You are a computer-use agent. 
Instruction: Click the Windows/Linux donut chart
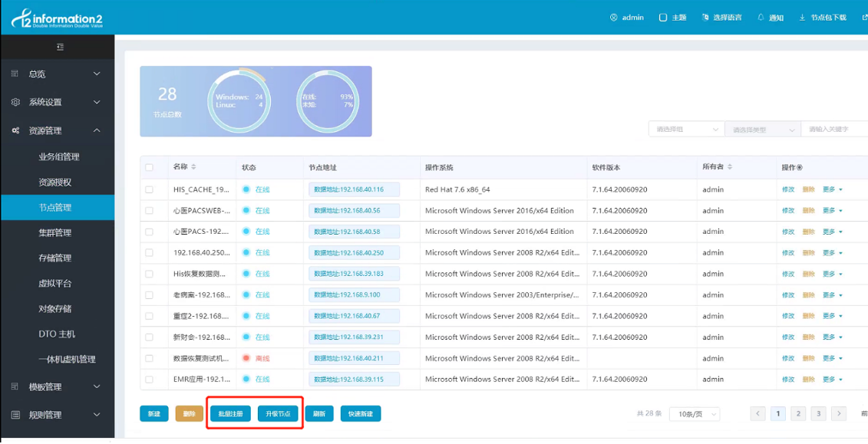(x=239, y=101)
